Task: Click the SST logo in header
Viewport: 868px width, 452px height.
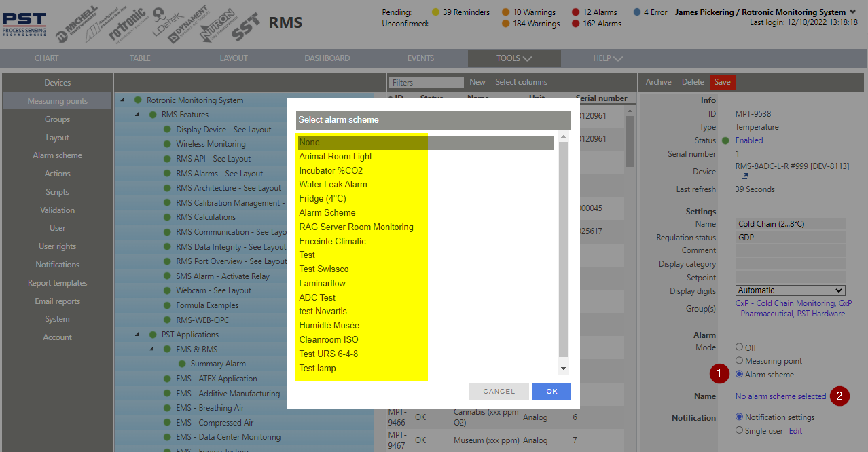Action: tap(246, 27)
